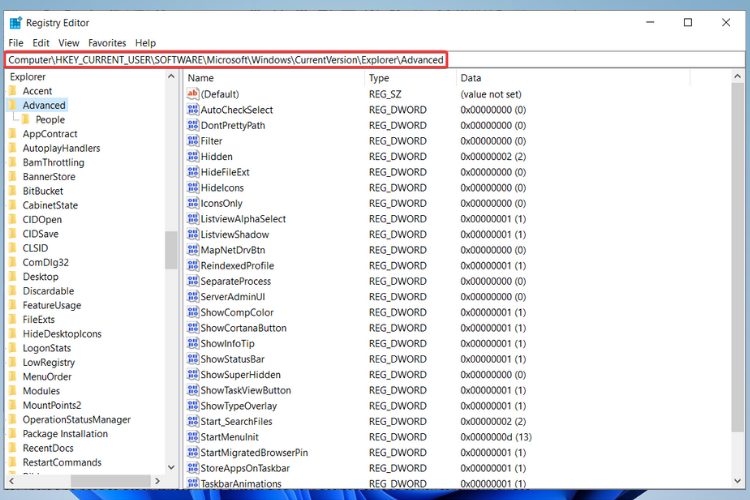Image resolution: width=750 pixels, height=500 pixels.
Task: Click the tree pane vertical scrollbar
Action: pyautogui.click(x=171, y=250)
